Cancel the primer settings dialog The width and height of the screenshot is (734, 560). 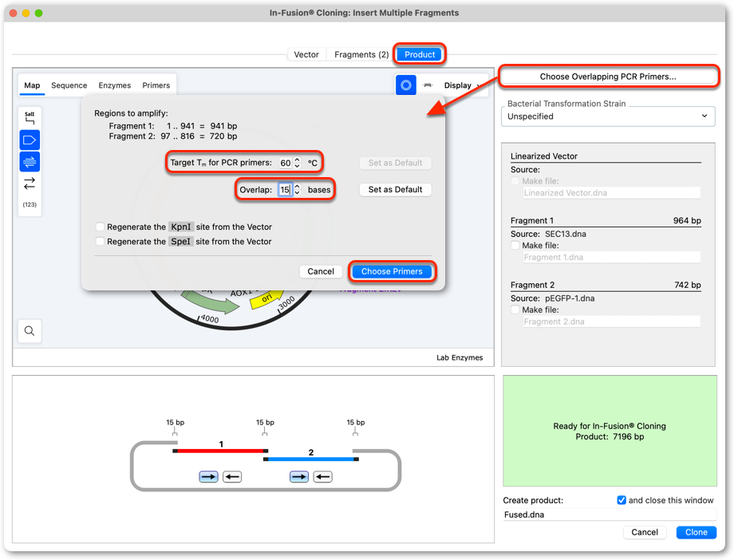tap(321, 271)
